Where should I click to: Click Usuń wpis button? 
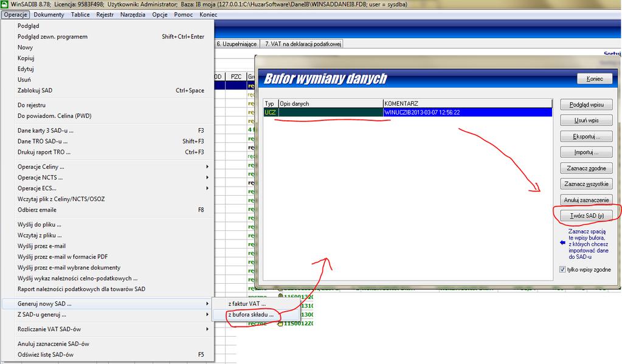586,120
